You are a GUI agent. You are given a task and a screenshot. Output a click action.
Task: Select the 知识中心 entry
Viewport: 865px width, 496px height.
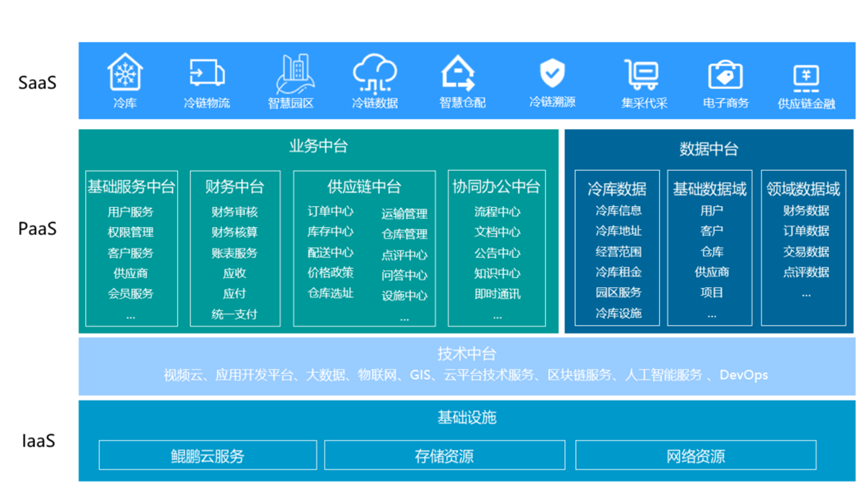[x=497, y=273]
